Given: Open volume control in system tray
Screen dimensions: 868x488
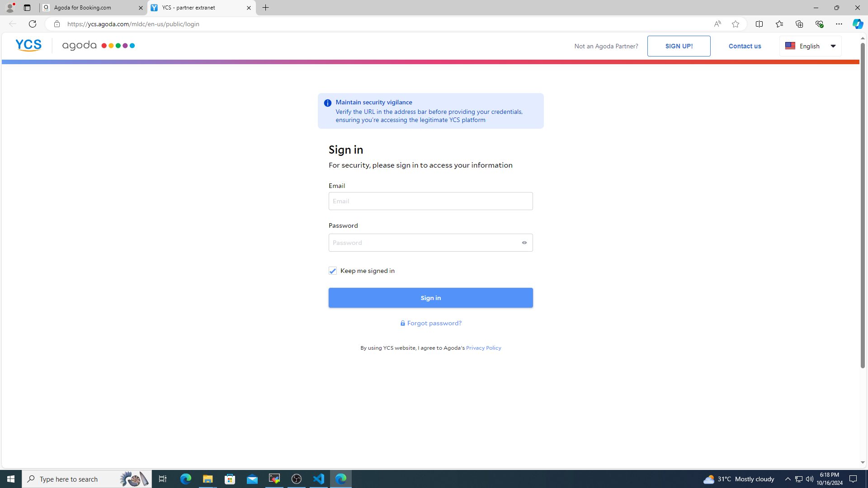Looking at the screenshot, I should pos(809,479).
